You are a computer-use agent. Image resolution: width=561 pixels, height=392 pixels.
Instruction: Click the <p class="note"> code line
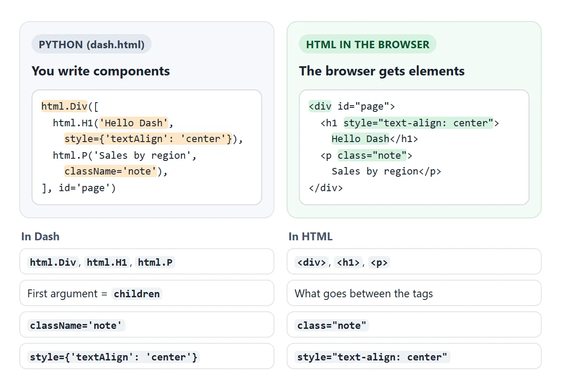tap(366, 156)
